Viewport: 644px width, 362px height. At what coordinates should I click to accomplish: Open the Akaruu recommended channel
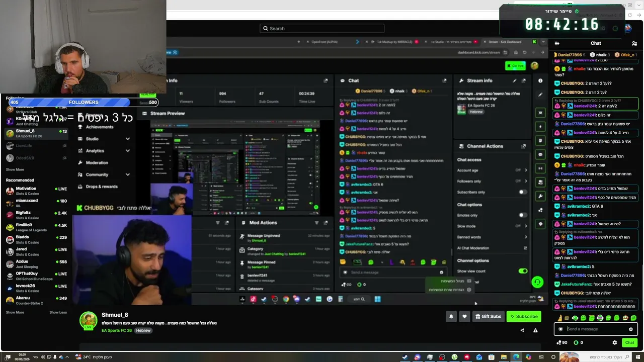36,300
